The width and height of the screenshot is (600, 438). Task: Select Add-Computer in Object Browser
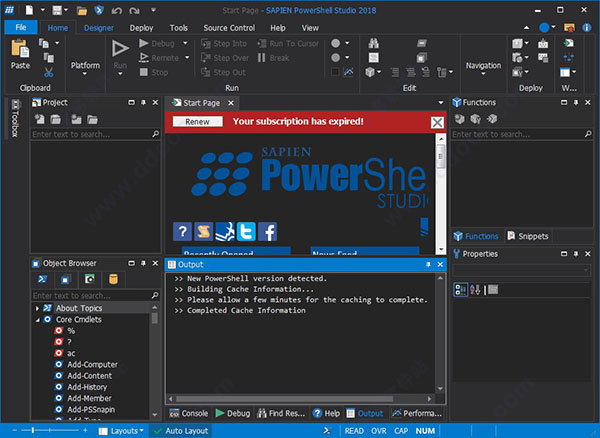pyautogui.click(x=92, y=365)
